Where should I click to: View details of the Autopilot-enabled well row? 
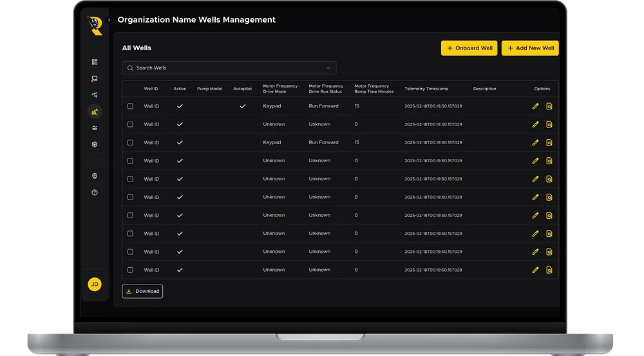(549, 106)
